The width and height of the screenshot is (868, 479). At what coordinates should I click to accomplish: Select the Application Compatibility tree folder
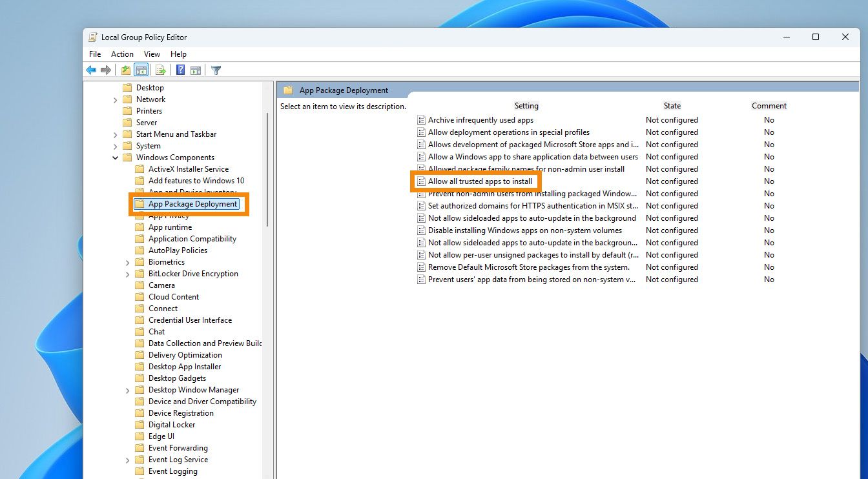point(192,239)
